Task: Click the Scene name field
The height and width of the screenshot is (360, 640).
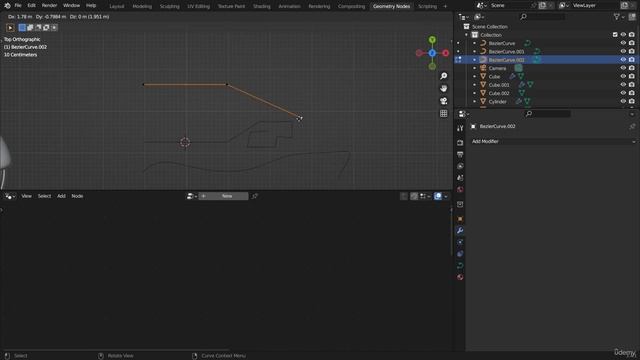Action: coord(510,6)
